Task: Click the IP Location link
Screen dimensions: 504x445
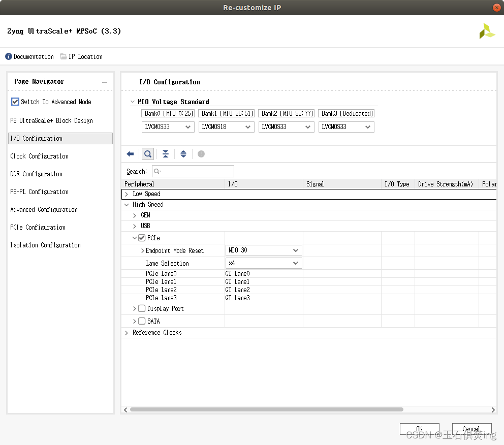Action: [85, 56]
